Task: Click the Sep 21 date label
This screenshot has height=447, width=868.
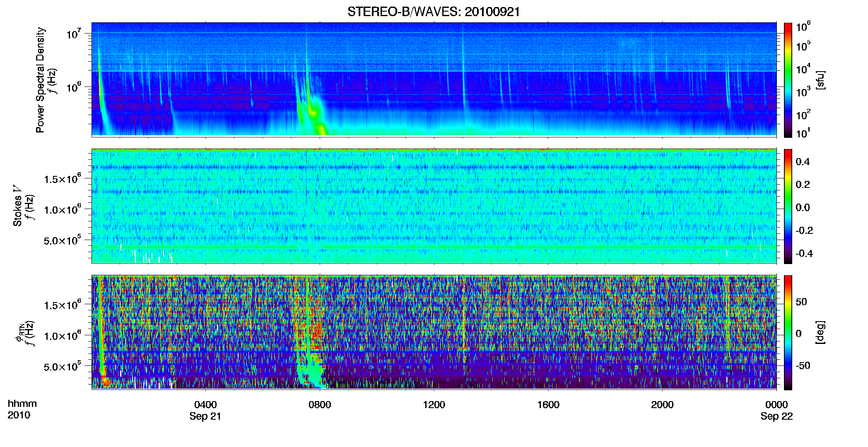Action: pos(205,416)
